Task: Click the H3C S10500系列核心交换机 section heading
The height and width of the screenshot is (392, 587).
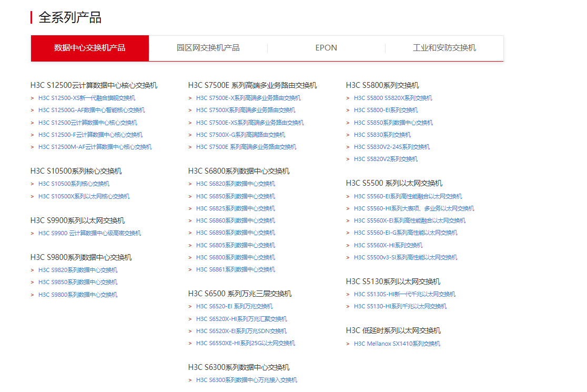Action: pos(76,171)
